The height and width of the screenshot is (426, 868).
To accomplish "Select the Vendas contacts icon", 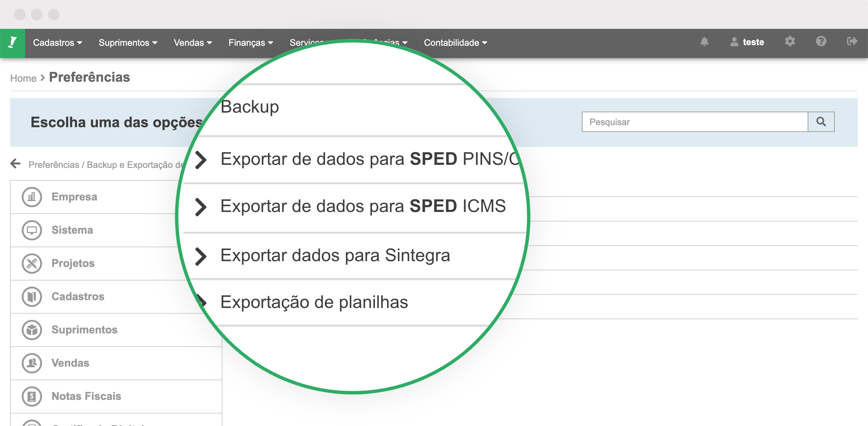I will 32,363.
